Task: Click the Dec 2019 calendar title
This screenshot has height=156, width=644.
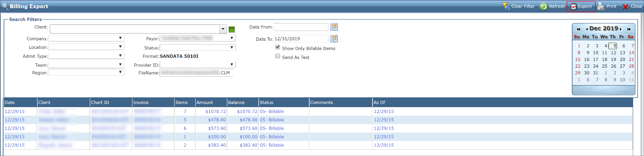Action: click(604, 29)
